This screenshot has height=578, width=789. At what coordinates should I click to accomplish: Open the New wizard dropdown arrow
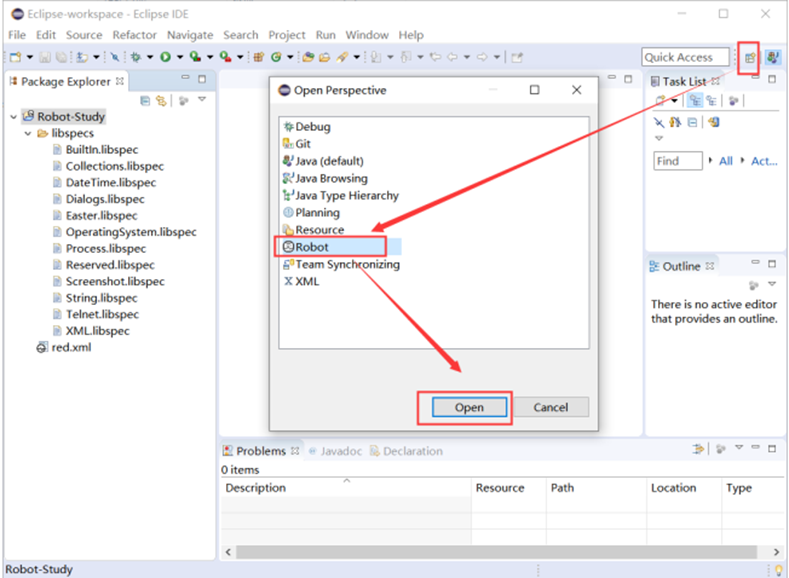(30, 57)
